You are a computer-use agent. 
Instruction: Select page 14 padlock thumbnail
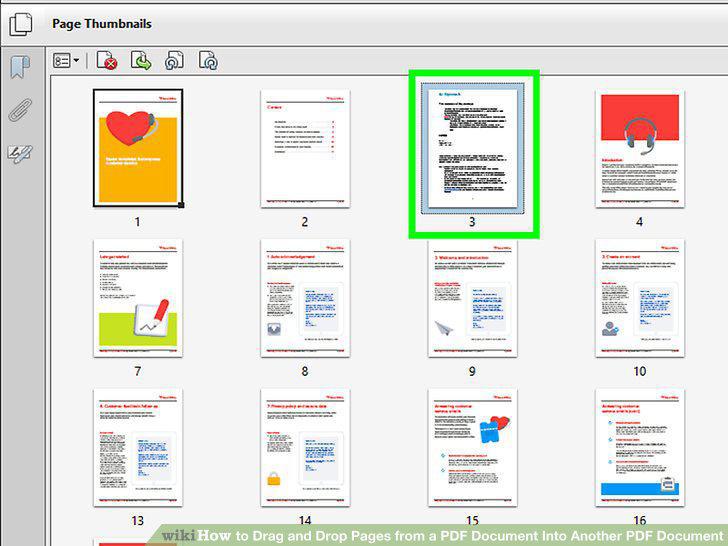point(305,448)
